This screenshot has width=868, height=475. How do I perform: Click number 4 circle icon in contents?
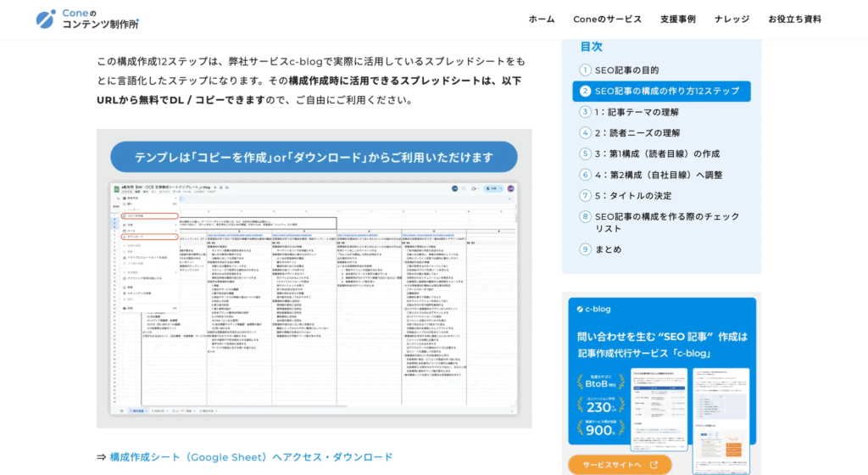pyautogui.click(x=585, y=133)
